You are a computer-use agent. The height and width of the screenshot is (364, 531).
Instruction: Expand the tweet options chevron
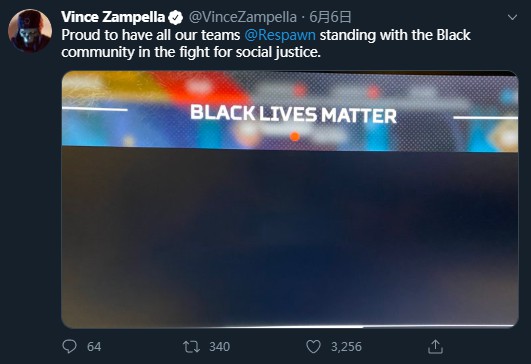[x=512, y=17]
